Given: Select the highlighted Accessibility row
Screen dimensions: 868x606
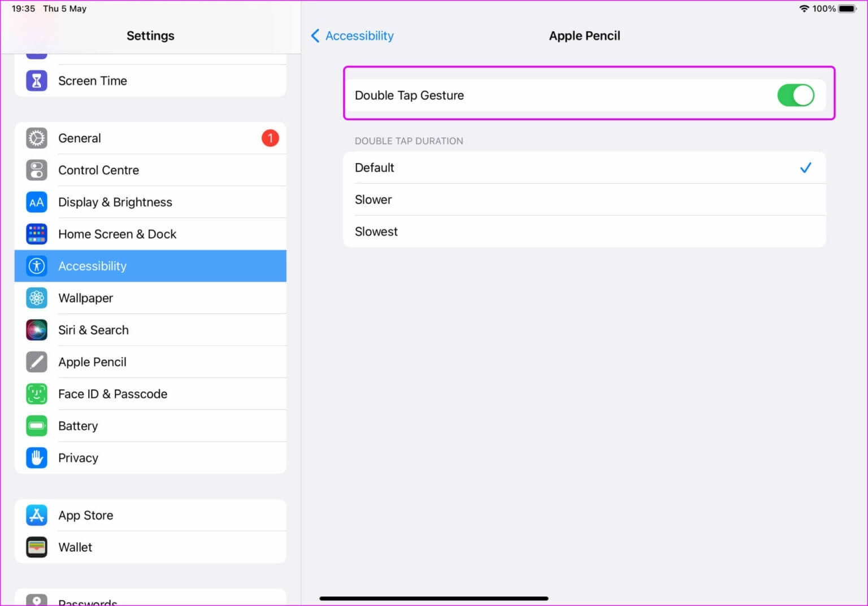Looking at the screenshot, I should (x=150, y=266).
